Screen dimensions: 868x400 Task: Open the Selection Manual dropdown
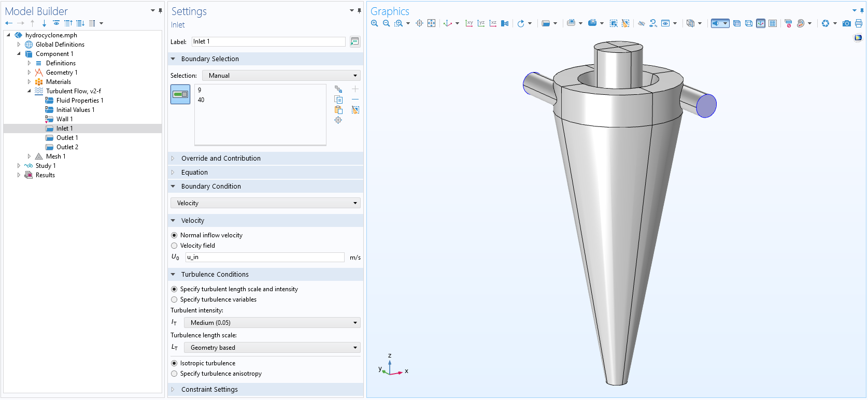[x=281, y=76]
